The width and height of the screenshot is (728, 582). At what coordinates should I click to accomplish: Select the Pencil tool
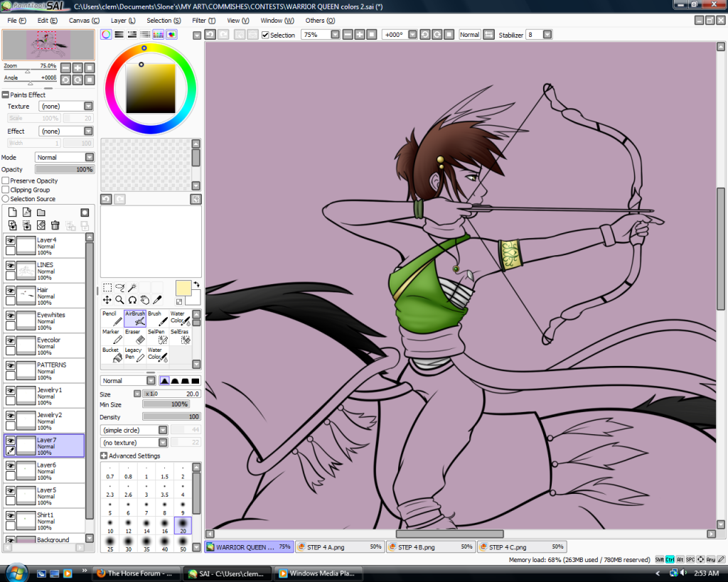click(112, 318)
